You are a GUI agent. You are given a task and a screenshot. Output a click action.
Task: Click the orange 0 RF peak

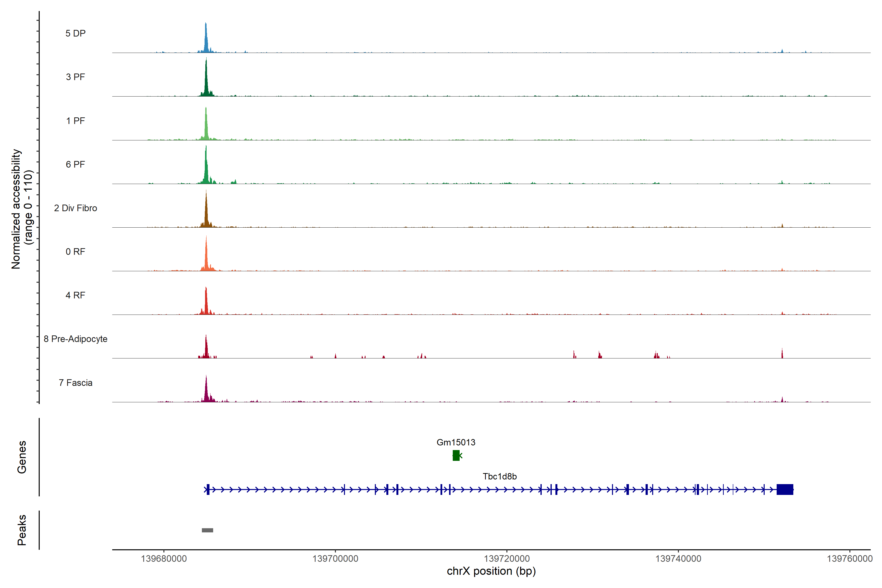click(x=206, y=259)
